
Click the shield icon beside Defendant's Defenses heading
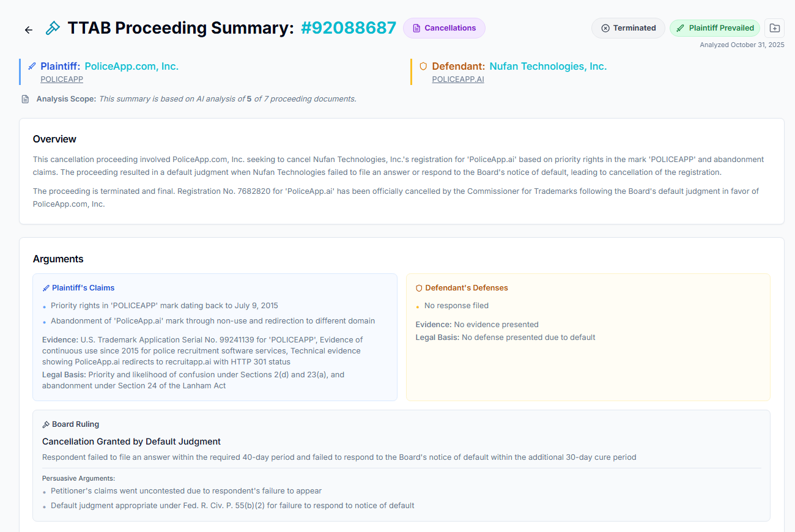pos(420,287)
